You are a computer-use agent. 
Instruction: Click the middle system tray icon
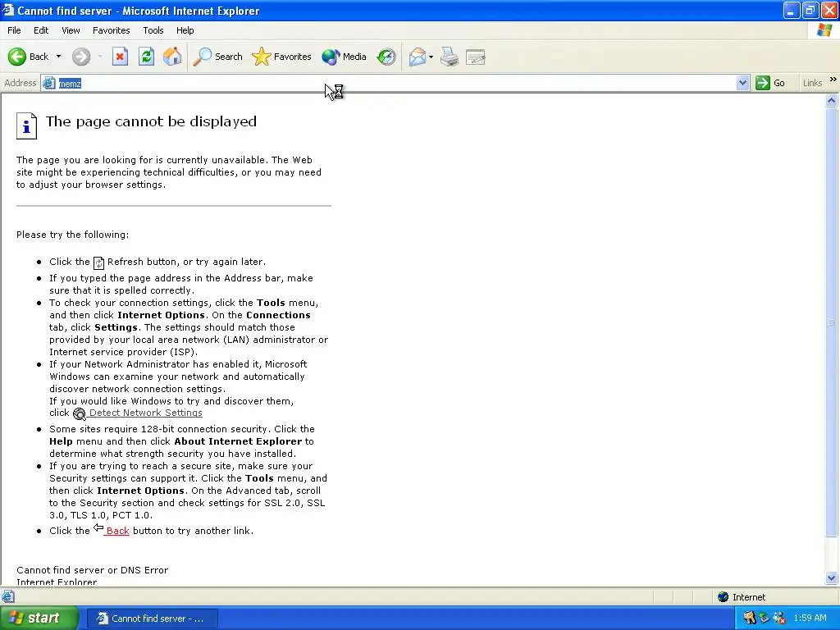point(765,619)
